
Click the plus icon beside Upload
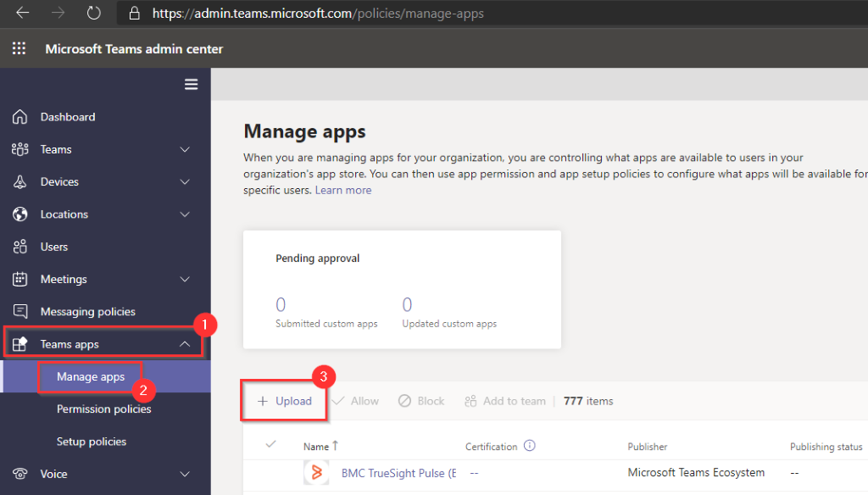tap(263, 401)
